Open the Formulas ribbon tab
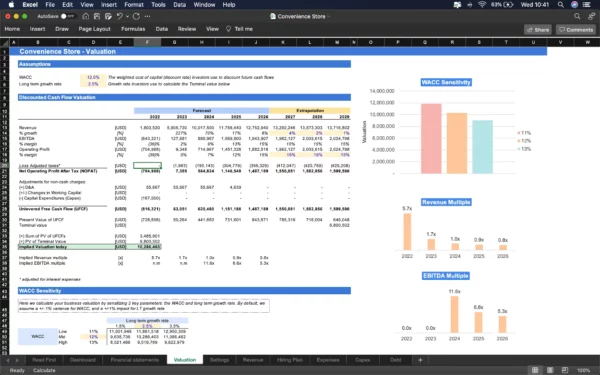 133,29
